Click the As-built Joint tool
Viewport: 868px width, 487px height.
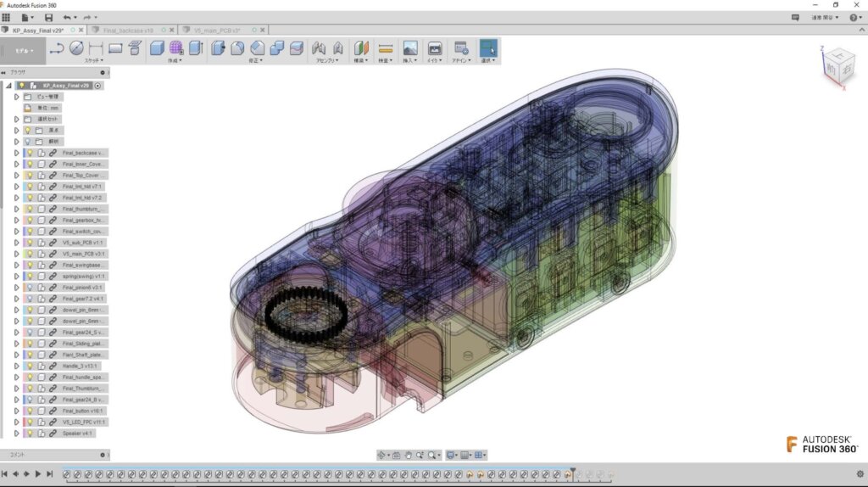pos(337,48)
